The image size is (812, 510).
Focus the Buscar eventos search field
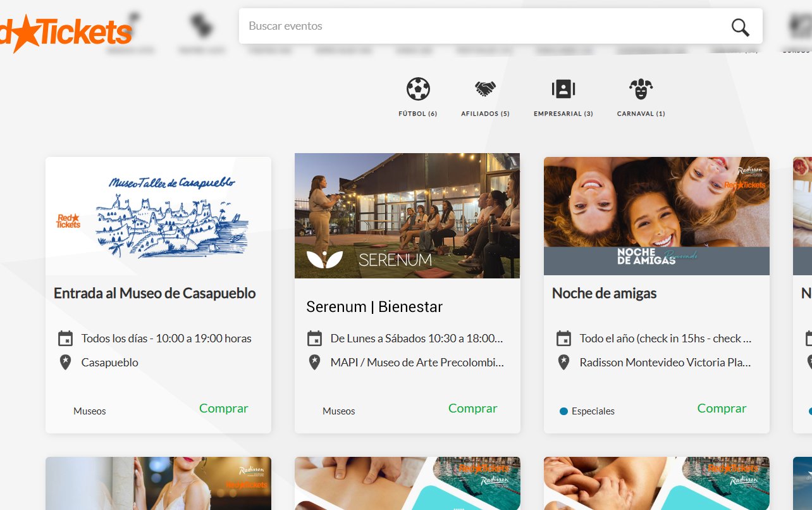(500, 26)
